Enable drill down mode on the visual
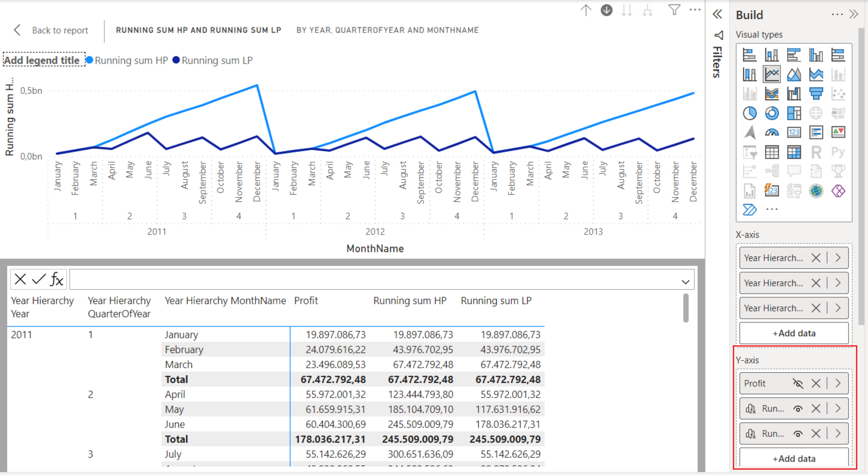 [606, 10]
